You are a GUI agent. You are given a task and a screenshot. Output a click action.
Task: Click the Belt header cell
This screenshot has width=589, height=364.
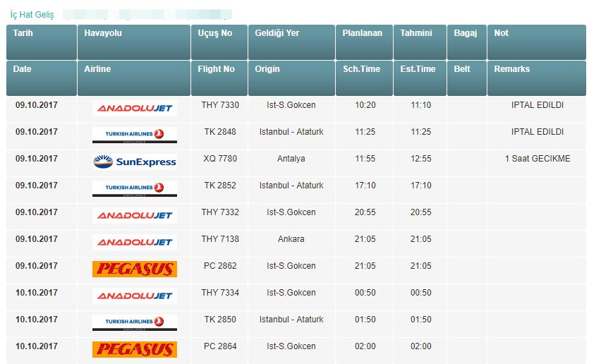coord(467,78)
